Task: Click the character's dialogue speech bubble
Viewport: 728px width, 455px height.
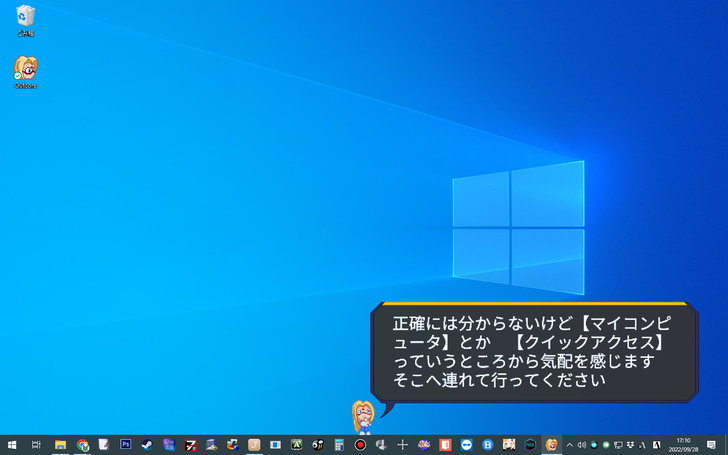Action: 534,352
